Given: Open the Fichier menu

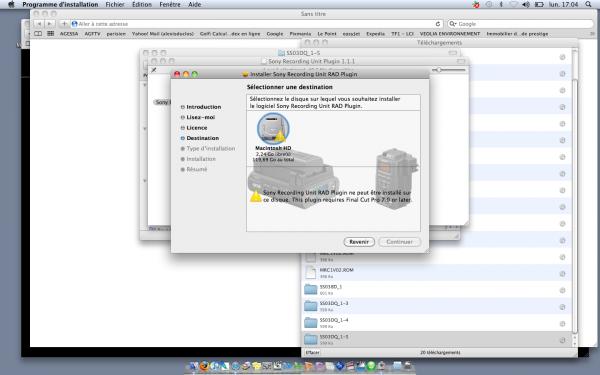Looking at the screenshot, I should [x=115, y=5].
